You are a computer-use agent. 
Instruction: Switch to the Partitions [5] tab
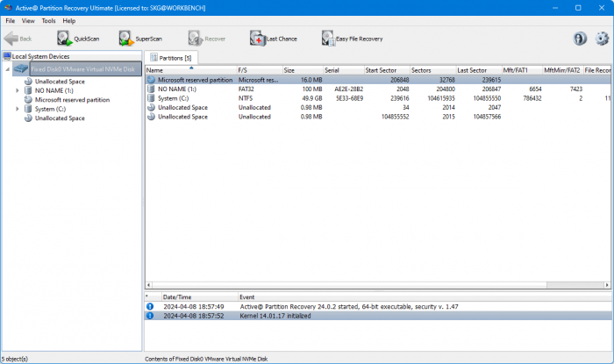(173, 57)
